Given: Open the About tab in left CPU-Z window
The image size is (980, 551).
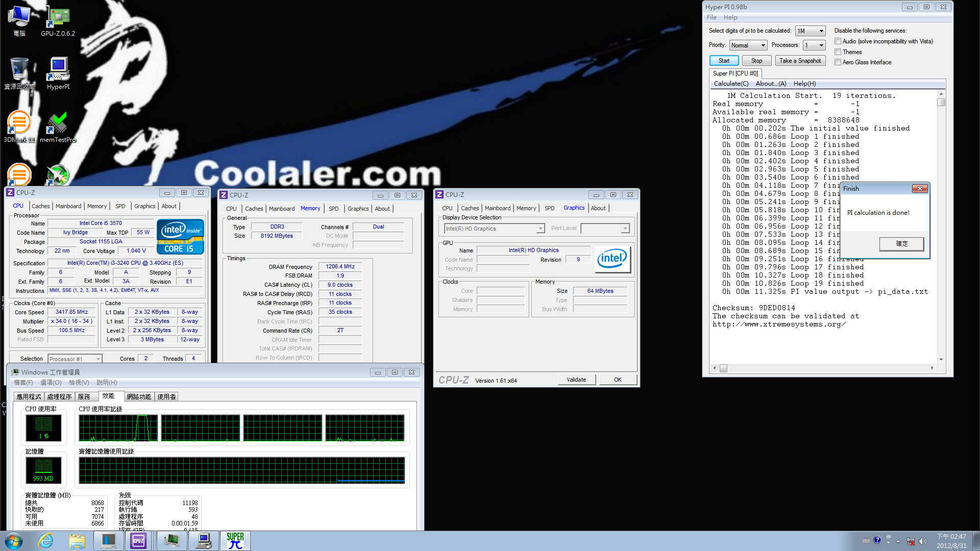Looking at the screenshot, I should pyautogui.click(x=169, y=206).
